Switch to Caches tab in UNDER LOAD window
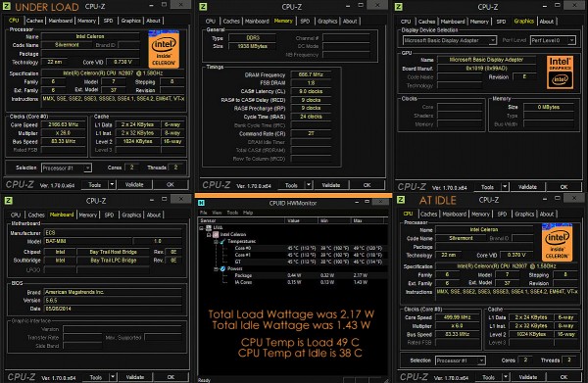The image size is (588, 383). point(35,21)
